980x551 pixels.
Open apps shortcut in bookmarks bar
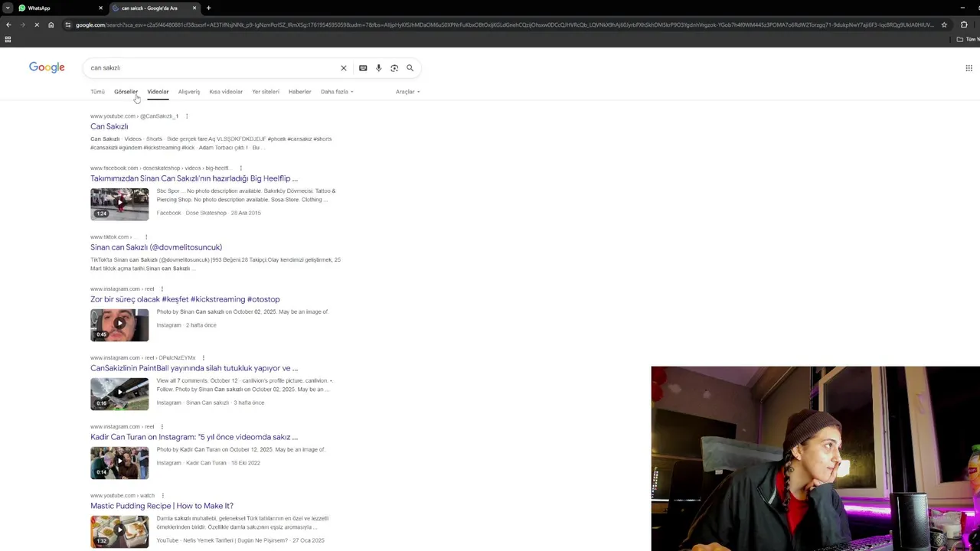[x=8, y=39]
